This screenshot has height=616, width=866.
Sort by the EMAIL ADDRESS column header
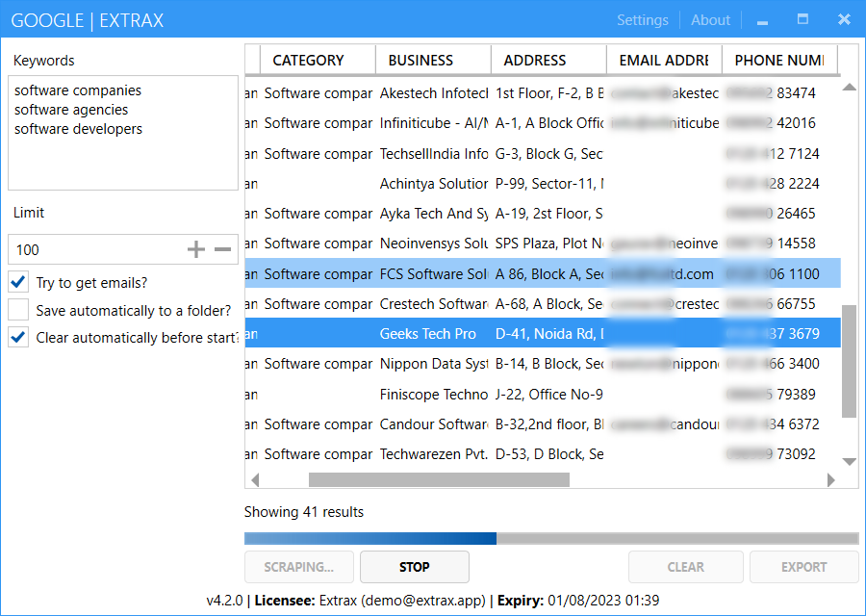664,60
